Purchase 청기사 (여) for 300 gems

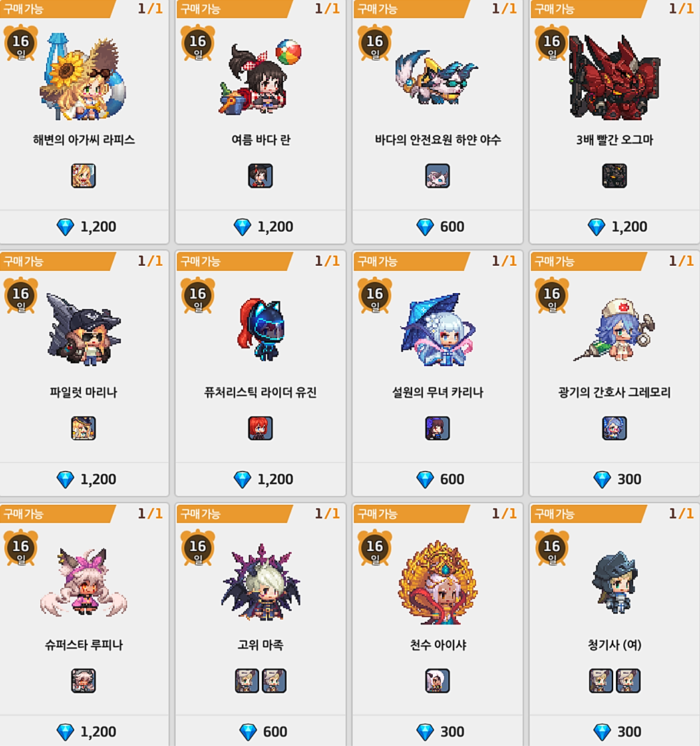(615, 731)
